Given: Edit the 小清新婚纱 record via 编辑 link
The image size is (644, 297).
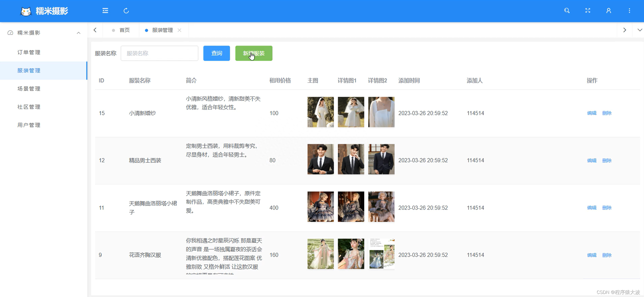Looking at the screenshot, I should (x=591, y=113).
